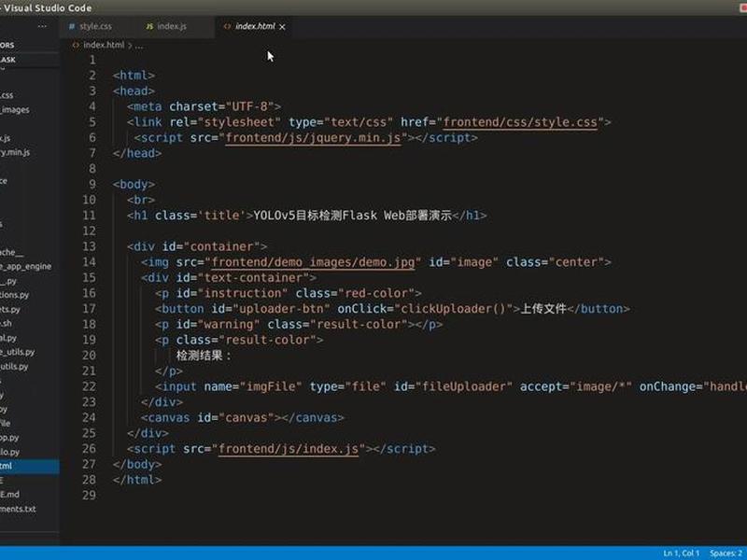This screenshot has height=560, width=747.
Task: Click line number 11 in the gutter
Action: (x=89, y=216)
